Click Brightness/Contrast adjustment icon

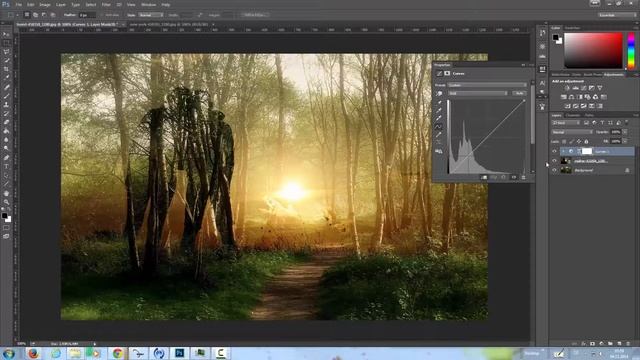tap(567, 88)
